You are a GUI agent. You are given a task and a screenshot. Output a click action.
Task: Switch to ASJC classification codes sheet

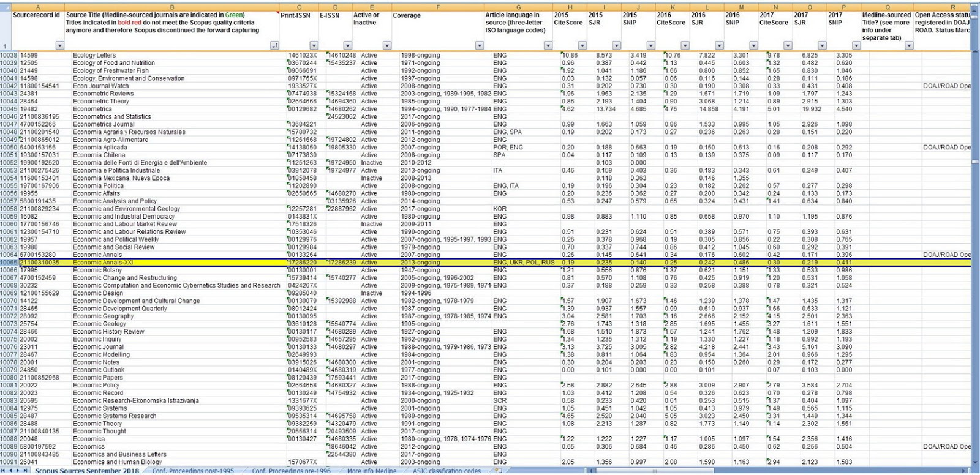(x=447, y=471)
